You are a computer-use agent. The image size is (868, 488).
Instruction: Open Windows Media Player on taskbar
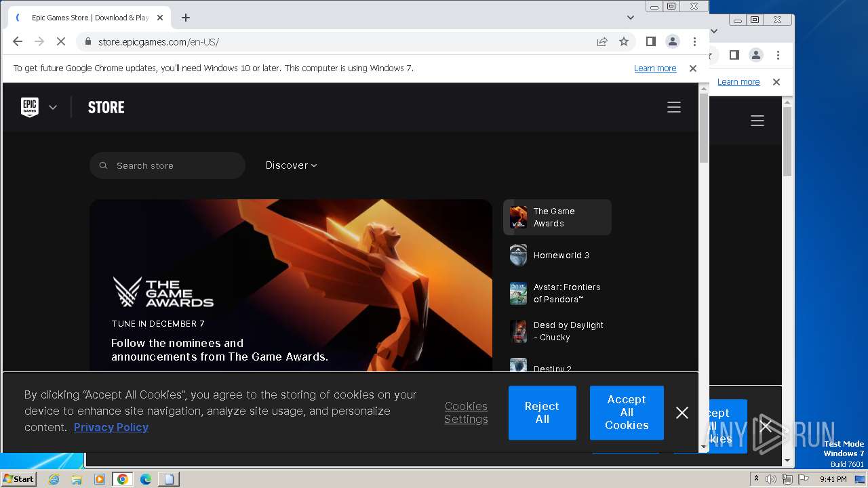pos(100,479)
